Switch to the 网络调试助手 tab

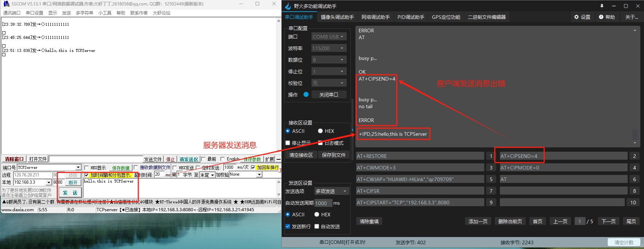point(375,17)
